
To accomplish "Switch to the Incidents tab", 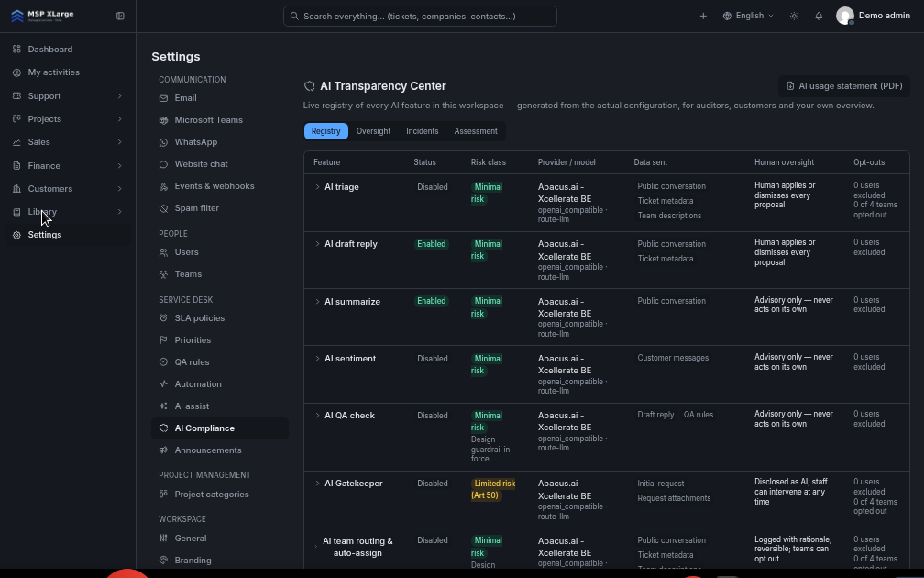I will point(422,131).
